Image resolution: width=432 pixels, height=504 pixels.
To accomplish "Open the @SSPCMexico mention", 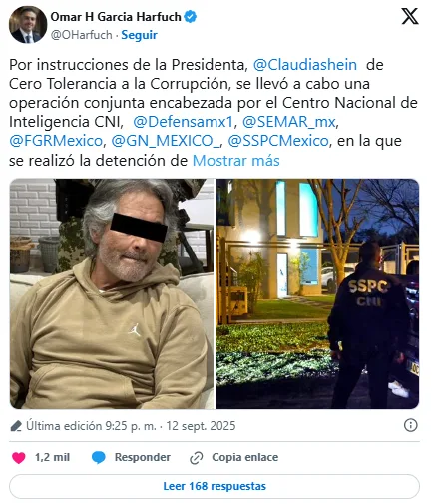I will tap(278, 141).
